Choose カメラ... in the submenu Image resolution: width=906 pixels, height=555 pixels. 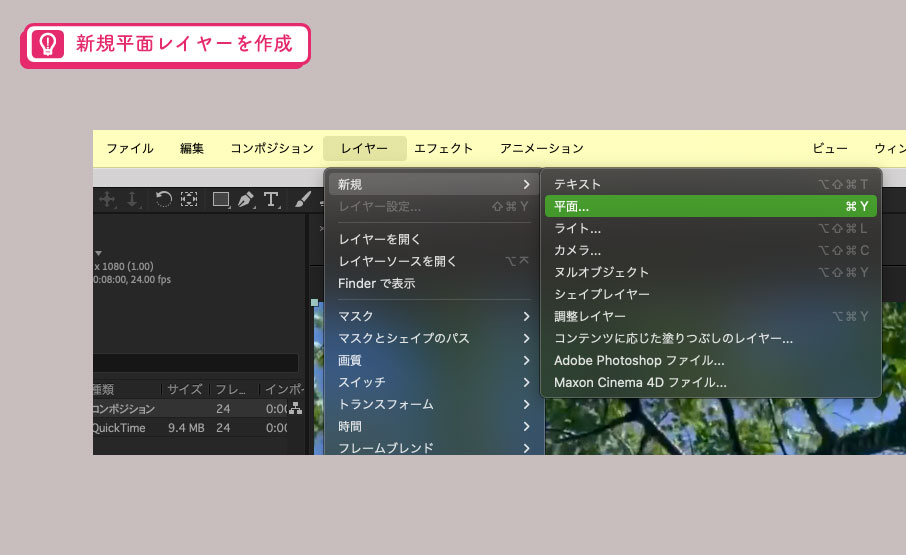711,250
